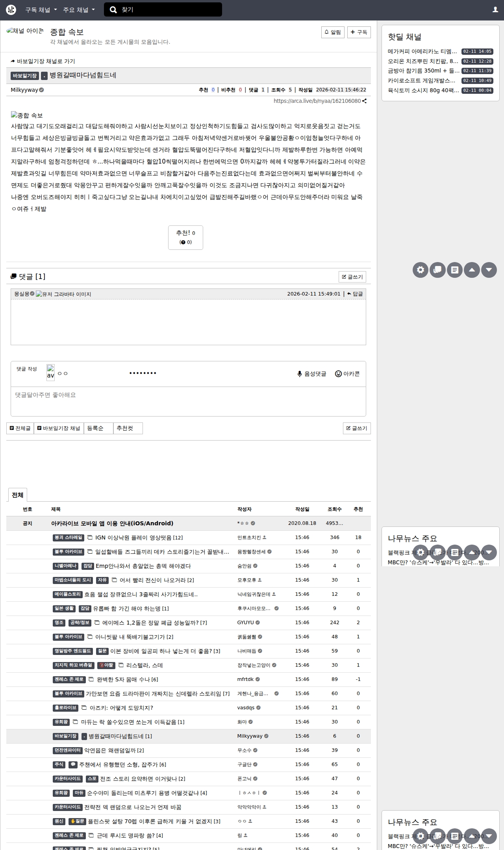Click the 추천! recommend button
Viewport: 504px width, 850px height.
[x=185, y=238]
